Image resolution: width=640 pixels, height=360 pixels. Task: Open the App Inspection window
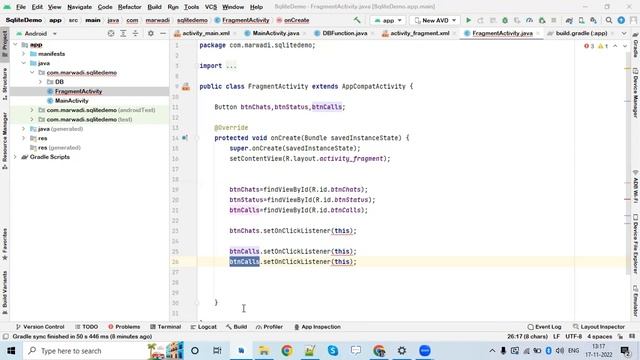coord(317,327)
